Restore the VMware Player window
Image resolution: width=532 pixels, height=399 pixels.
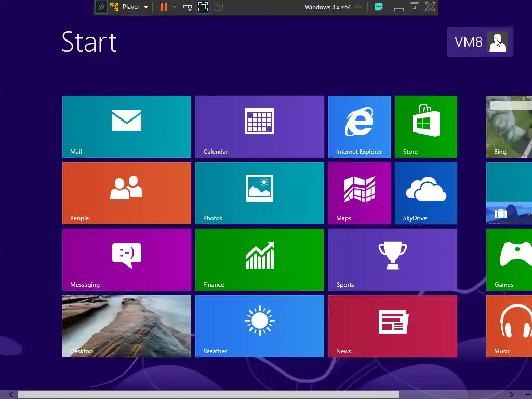414,7
